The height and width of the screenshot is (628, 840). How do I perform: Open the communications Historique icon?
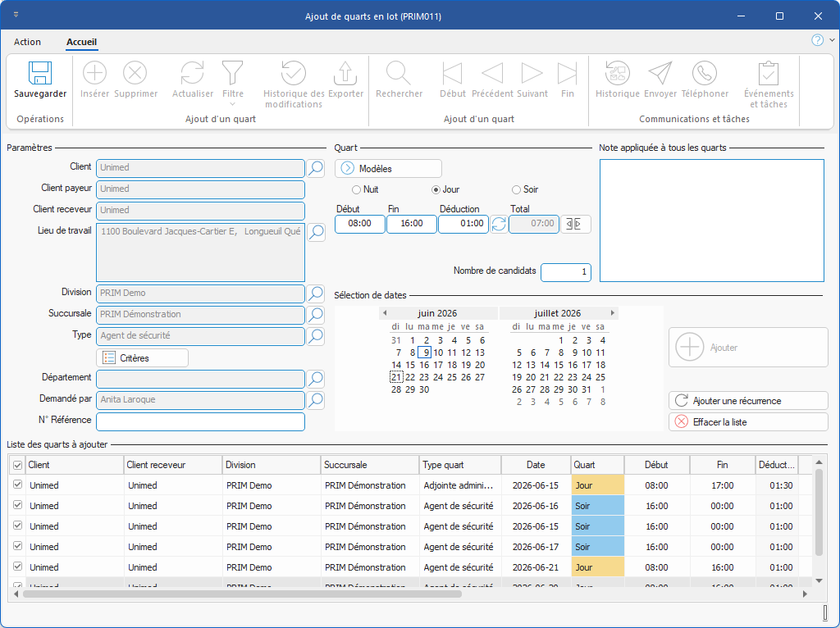618,73
